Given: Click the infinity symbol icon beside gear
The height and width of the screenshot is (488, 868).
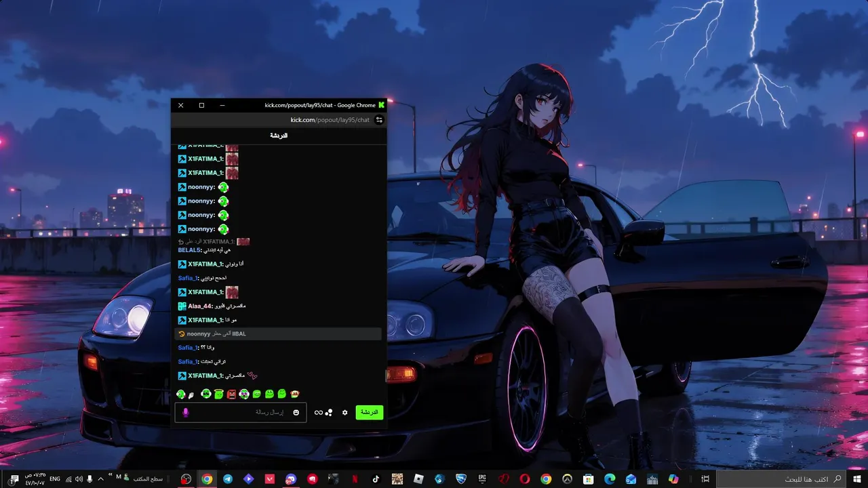Looking at the screenshot, I should (x=319, y=413).
